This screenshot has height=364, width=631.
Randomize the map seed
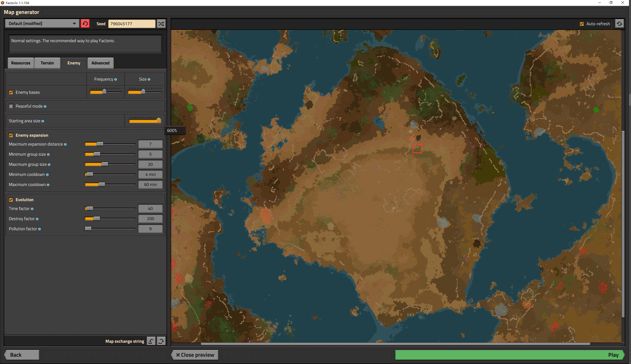point(161,24)
